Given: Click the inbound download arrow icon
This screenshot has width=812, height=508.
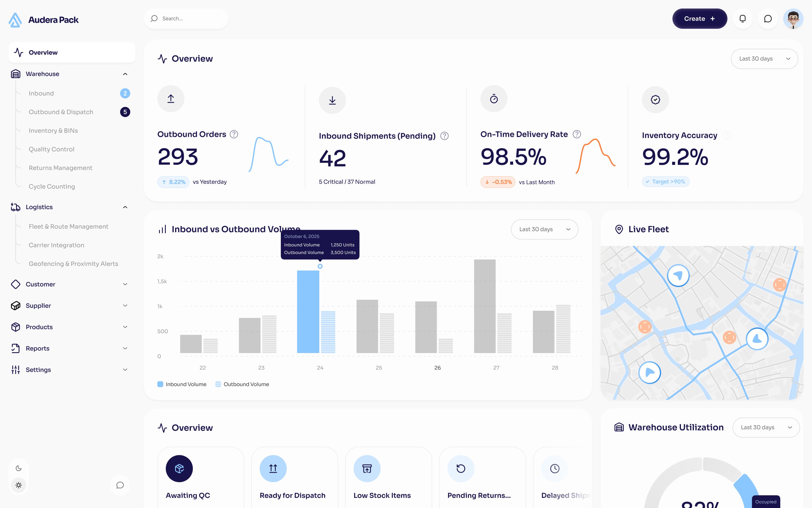Looking at the screenshot, I should click(332, 100).
